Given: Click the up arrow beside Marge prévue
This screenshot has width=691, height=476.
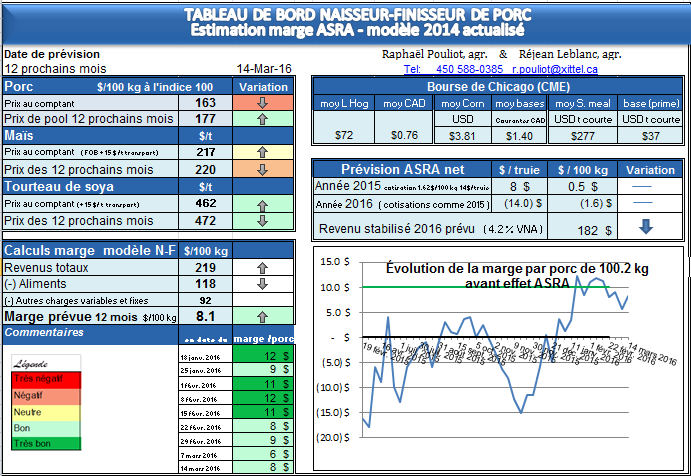Looking at the screenshot, I should 263,317.
